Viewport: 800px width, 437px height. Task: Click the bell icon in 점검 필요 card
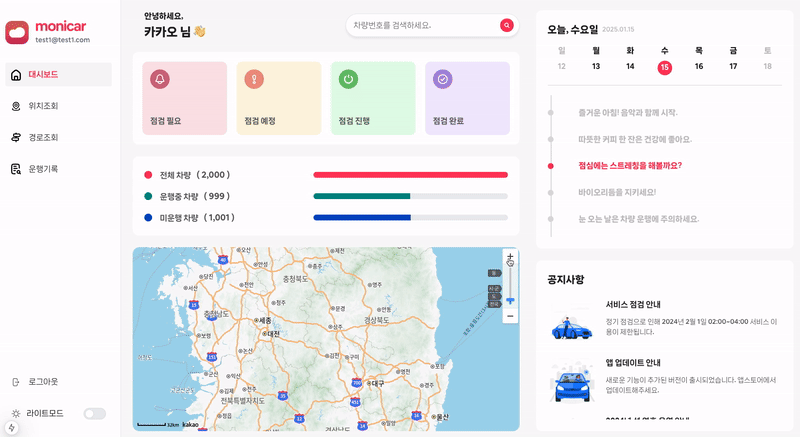[160, 79]
